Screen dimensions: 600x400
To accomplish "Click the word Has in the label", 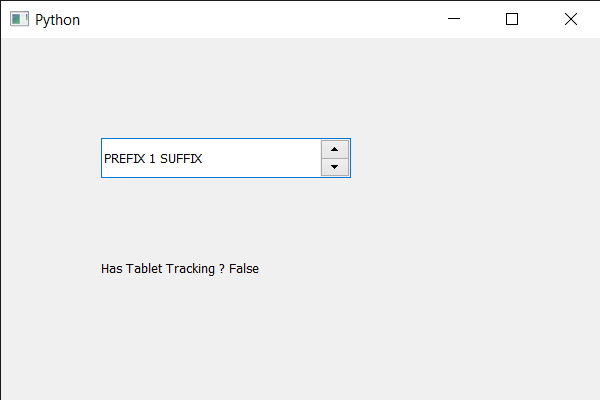I will pos(112,268).
